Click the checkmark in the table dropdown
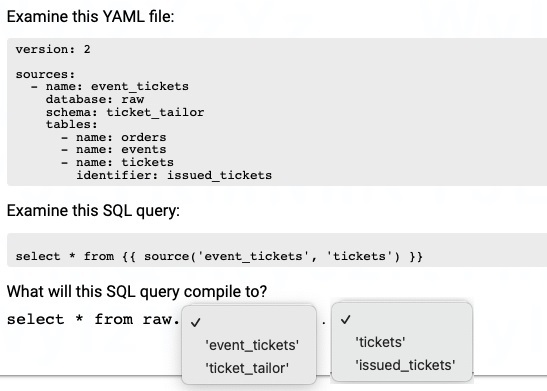 tap(345, 319)
